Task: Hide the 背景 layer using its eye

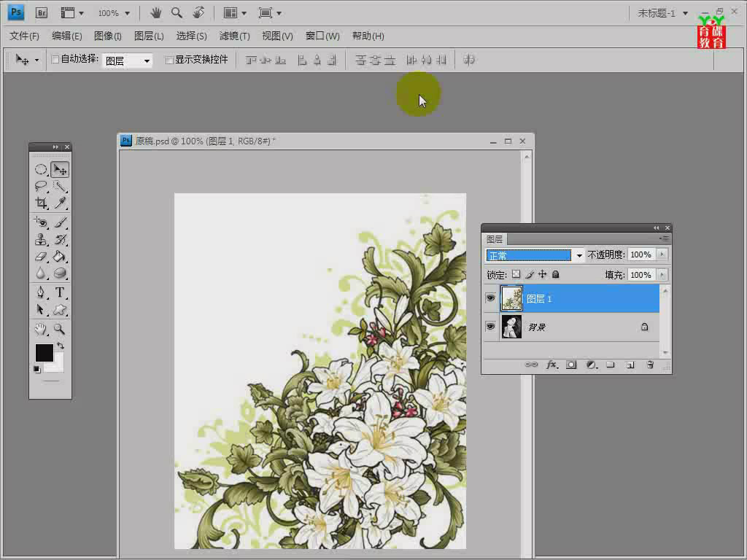Action: [490, 327]
